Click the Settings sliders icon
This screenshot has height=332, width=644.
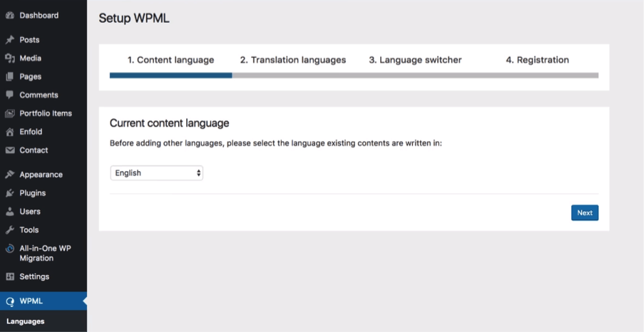click(10, 276)
